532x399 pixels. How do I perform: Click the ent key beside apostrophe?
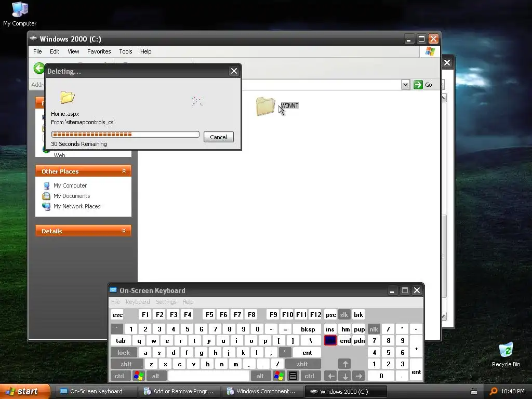click(x=307, y=353)
